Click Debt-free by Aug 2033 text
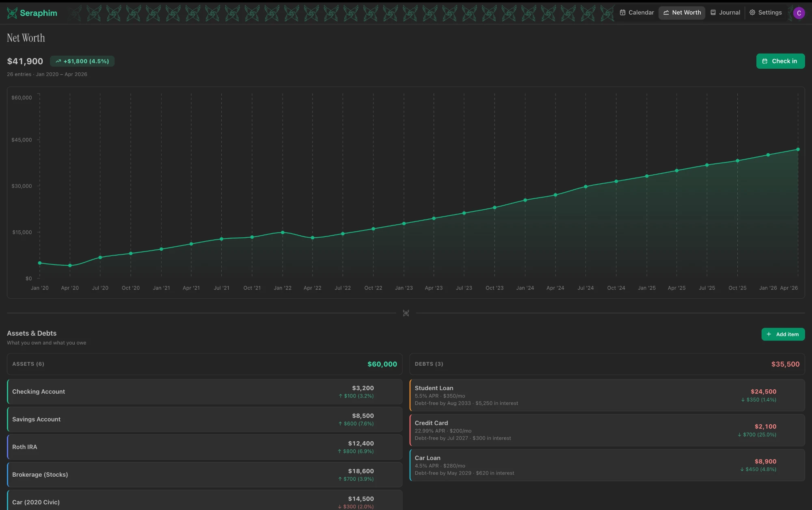 click(x=443, y=404)
